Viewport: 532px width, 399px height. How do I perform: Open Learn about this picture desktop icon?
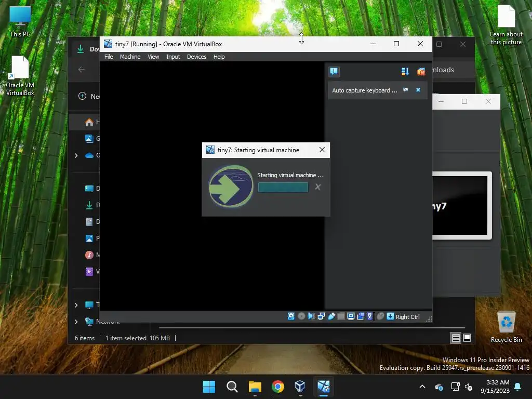click(506, 25)
